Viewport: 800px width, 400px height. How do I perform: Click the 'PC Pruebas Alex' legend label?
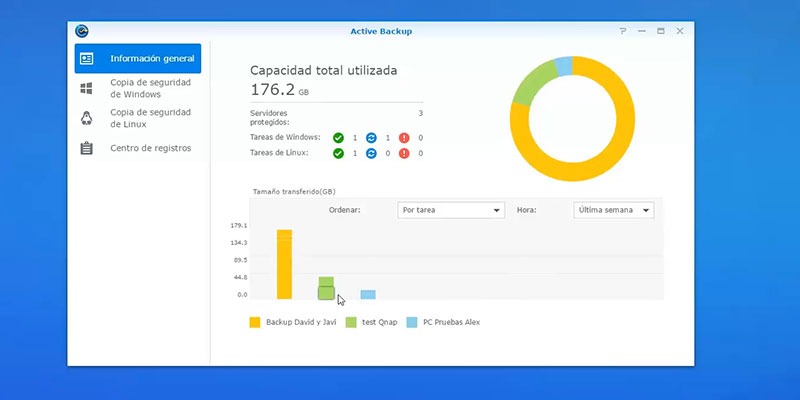[452, 322]
